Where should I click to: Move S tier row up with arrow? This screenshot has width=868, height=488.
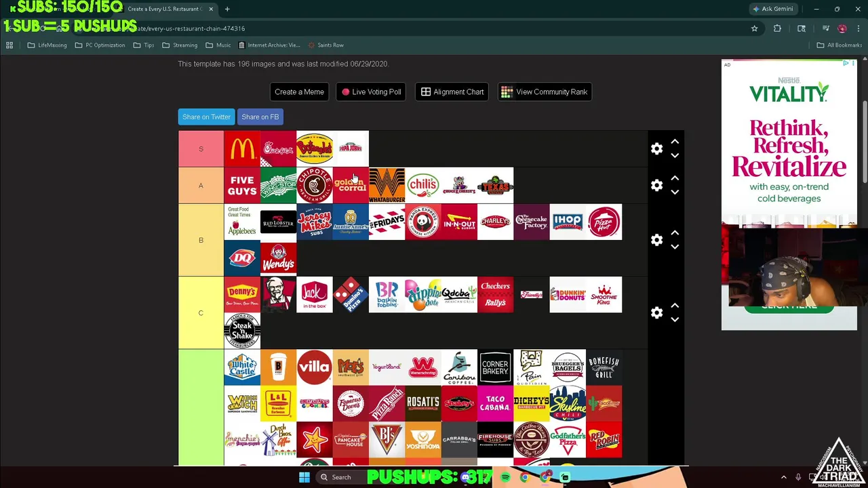675,142
